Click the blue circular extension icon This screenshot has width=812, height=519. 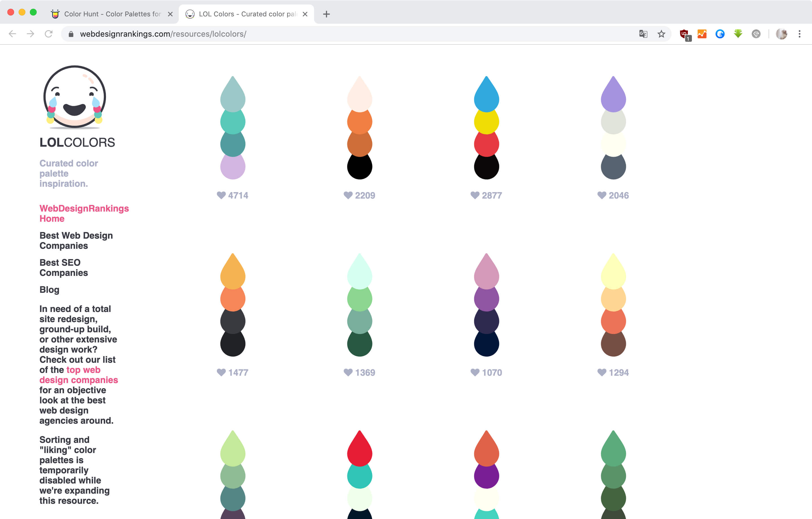pos(720,34)
